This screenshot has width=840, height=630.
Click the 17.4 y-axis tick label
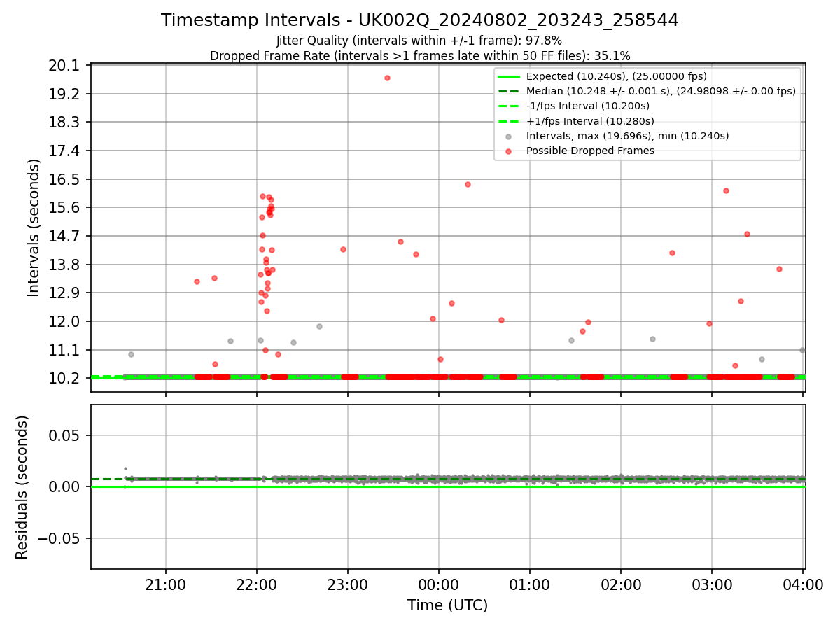coord(66,150)
